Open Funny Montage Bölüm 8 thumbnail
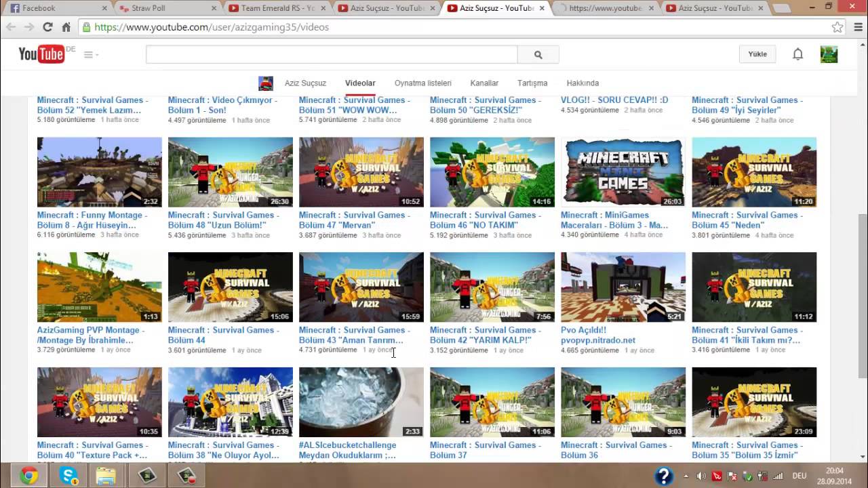Viewport: 868px width, 488px height. point(100,172)
